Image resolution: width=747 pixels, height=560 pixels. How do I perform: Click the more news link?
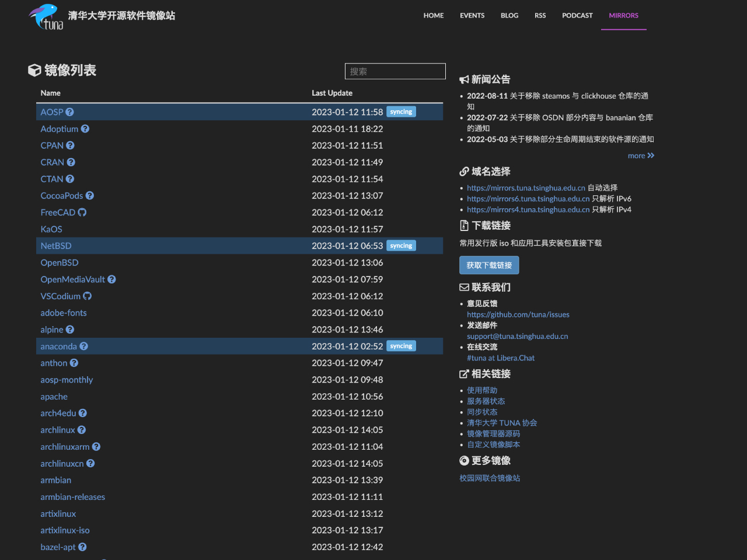637,156
